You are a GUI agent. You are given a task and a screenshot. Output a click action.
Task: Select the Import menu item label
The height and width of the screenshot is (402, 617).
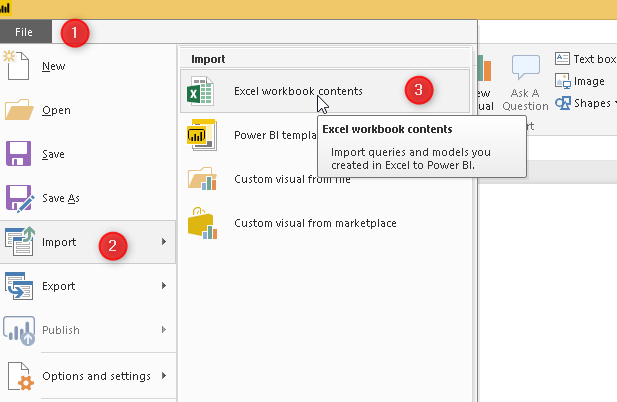point(59,242)
